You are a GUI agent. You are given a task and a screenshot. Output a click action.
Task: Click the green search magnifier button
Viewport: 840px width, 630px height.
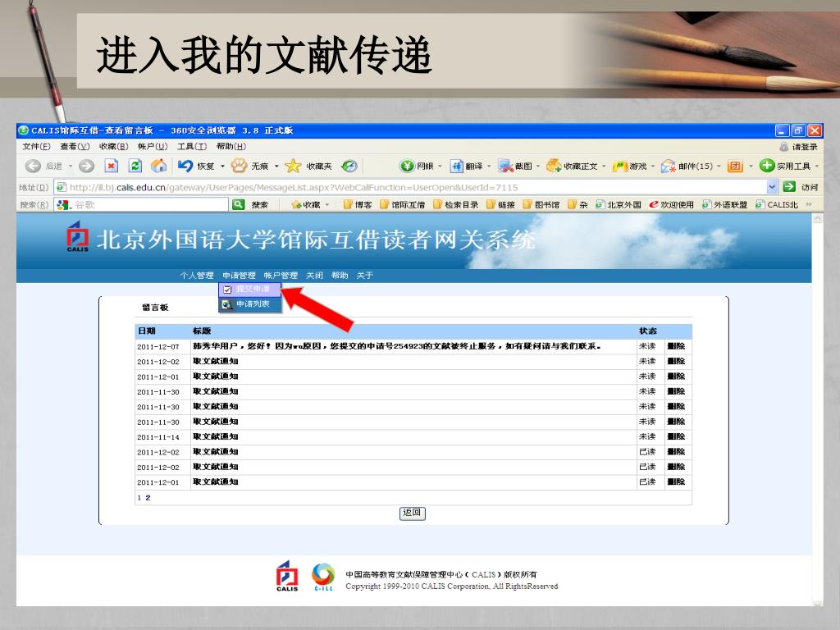pyautogui.click(x=239, y=204)
